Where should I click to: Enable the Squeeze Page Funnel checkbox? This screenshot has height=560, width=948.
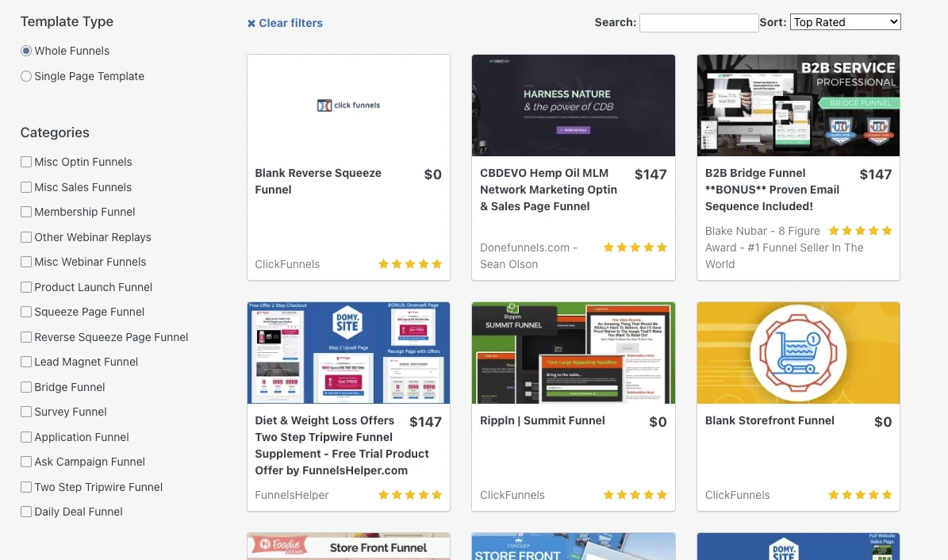[x=26, y=313]
